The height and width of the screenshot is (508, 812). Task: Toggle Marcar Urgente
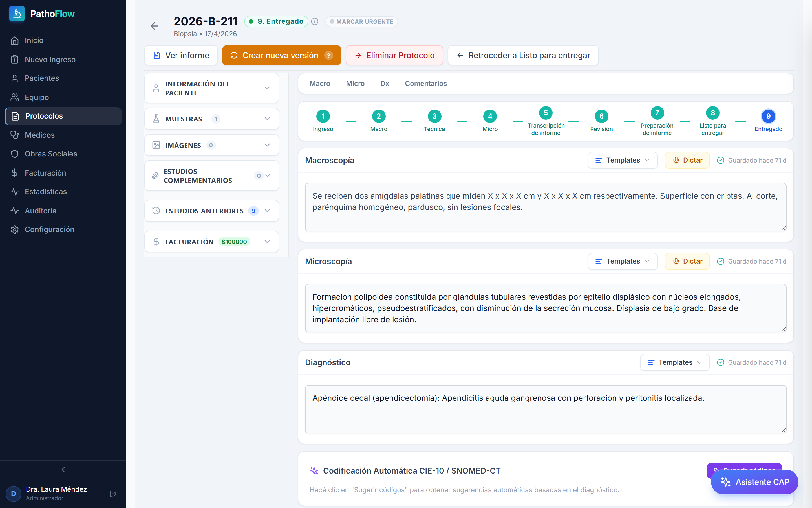361,21
